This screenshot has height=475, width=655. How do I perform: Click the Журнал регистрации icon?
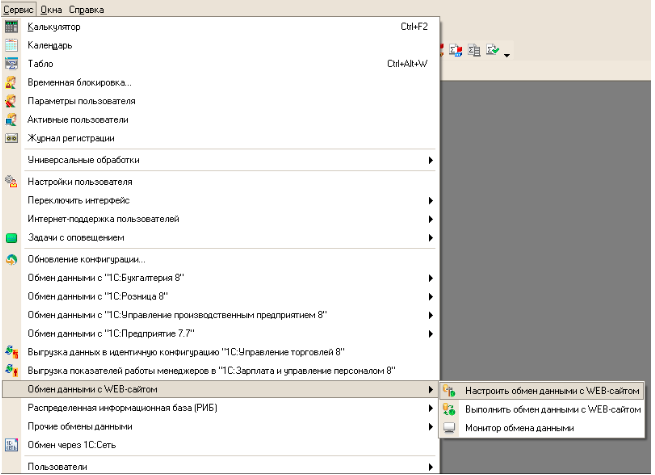tap(11, 138)
